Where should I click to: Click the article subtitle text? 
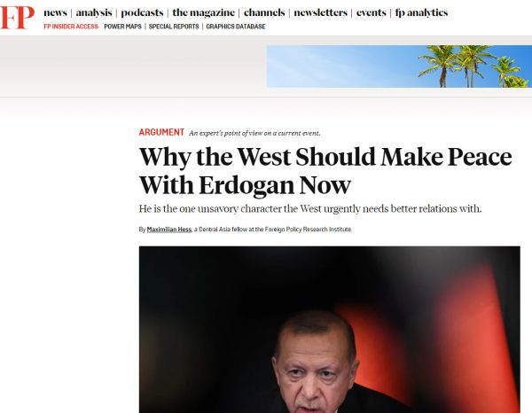coord(310,209)
